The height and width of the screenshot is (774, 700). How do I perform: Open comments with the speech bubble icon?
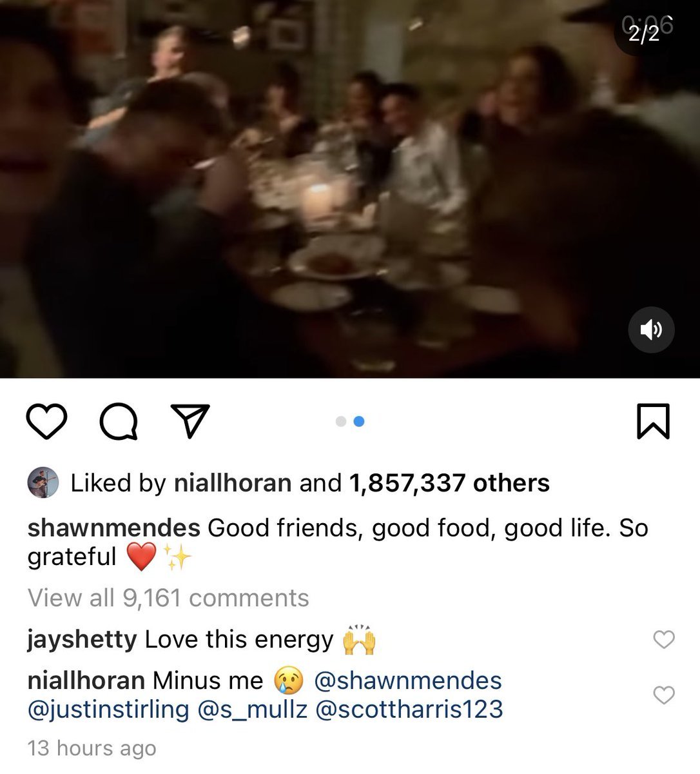[119, 421]
